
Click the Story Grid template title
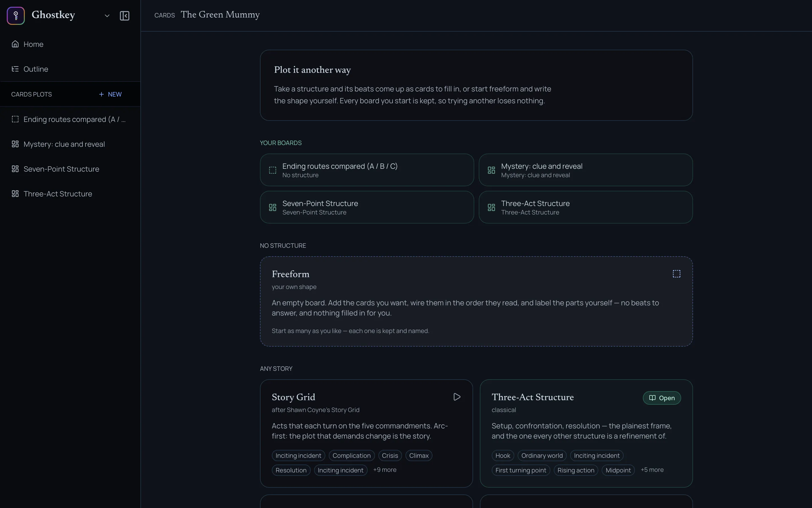coord(293,397)
